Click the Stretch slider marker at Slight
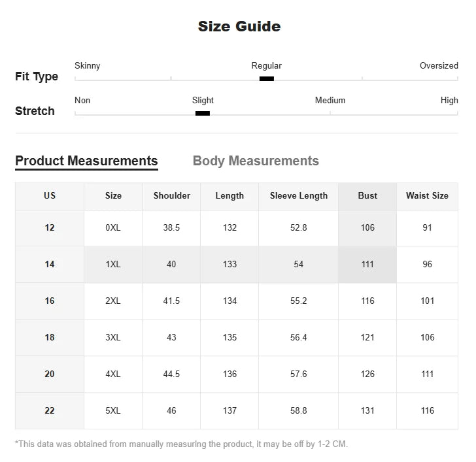 (x=203, y=113)
